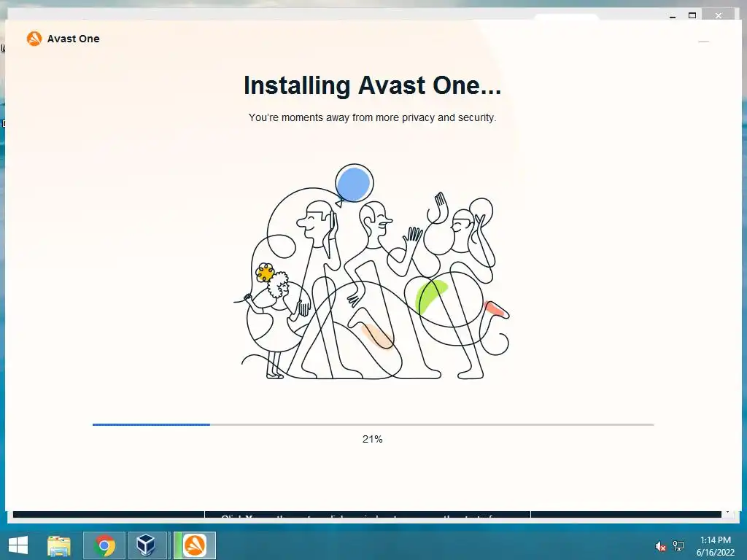Click the people illustration graphic

372,272
